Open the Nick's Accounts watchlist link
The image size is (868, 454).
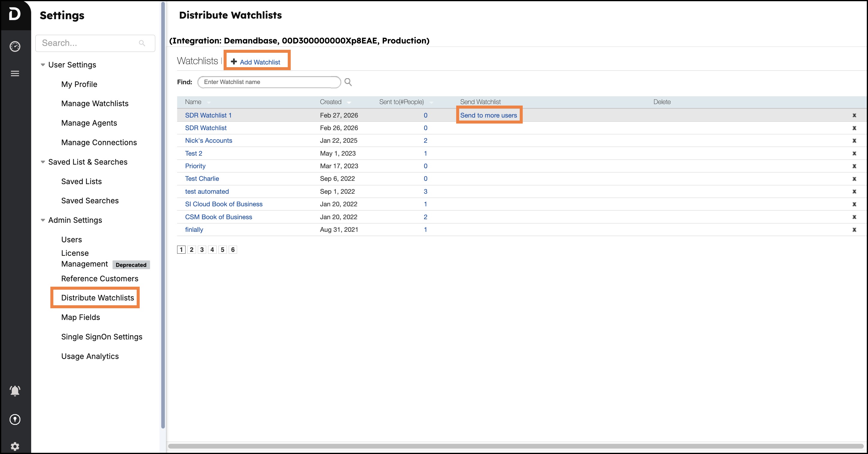pos(209,141)
